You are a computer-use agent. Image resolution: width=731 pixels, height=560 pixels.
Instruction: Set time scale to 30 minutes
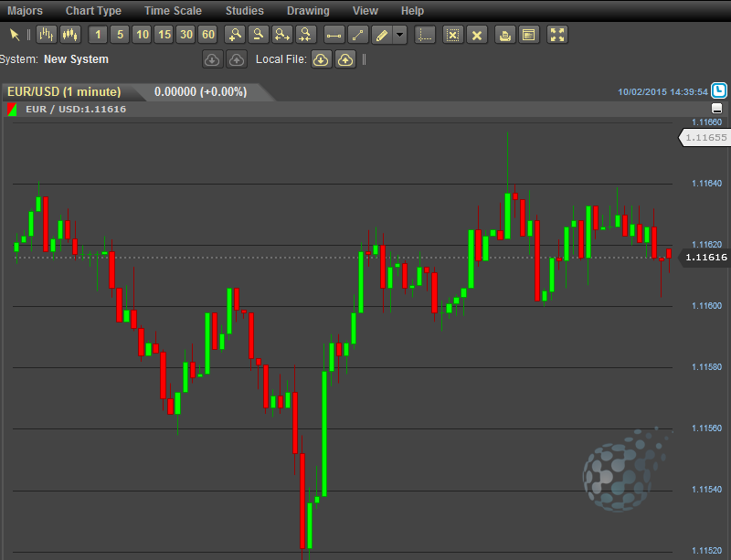[186, 35]
